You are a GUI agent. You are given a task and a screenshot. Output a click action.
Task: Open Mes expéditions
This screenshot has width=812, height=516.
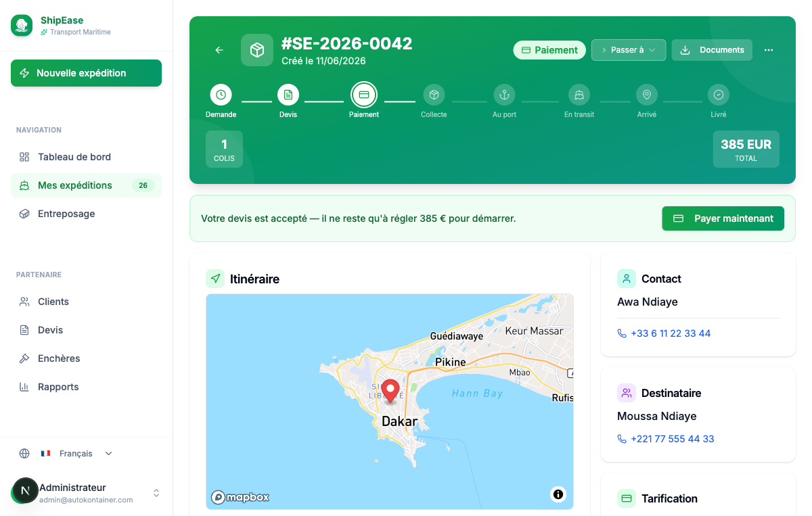[x=86, y=185]
